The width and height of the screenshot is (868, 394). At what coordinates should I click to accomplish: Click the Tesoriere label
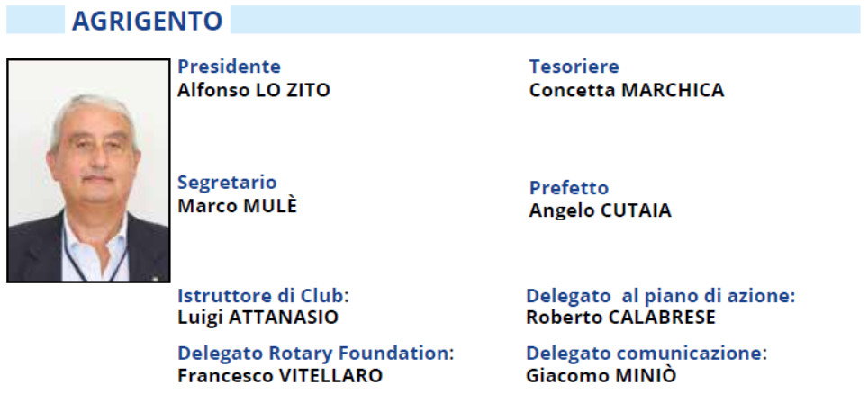click(x=574, y=67)
